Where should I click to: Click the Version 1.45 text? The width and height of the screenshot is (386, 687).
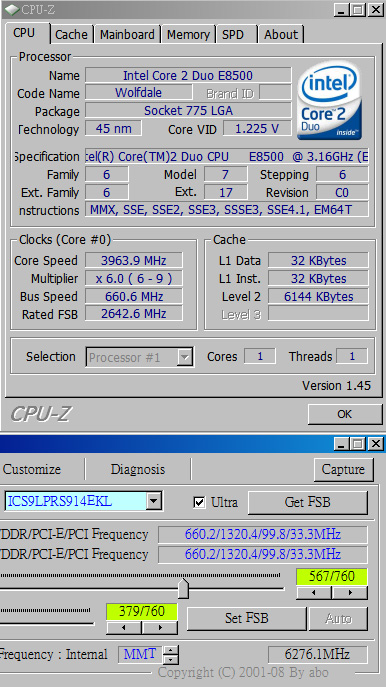pyautogui.click(x=336, y=386)
